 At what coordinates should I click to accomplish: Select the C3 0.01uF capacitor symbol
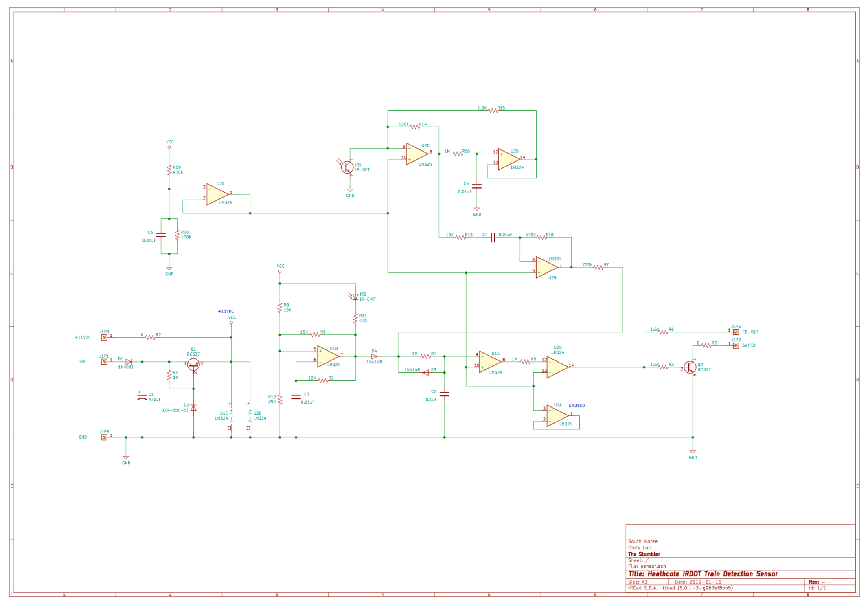296,397
